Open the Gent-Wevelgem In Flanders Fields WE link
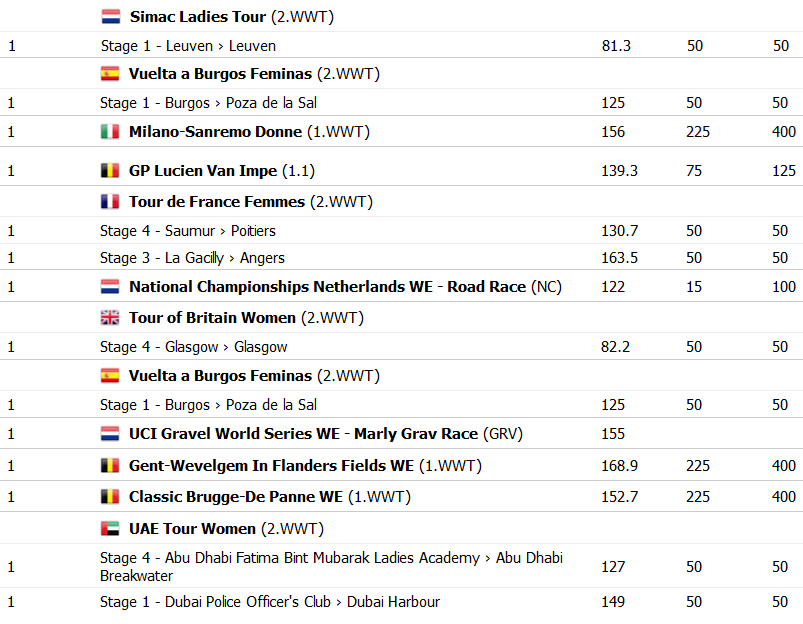 271,465
